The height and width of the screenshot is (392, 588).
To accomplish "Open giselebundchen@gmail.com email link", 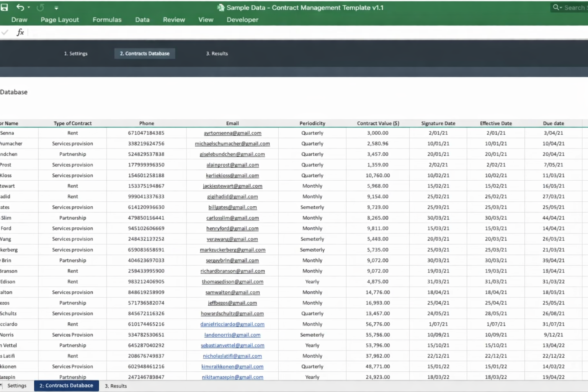I will (x=232, y=154).
